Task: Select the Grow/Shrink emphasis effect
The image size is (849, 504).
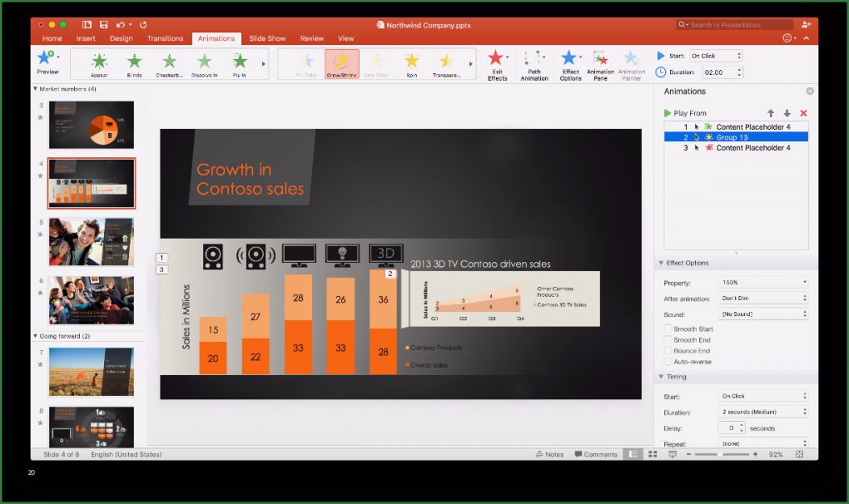Action: 343,64
